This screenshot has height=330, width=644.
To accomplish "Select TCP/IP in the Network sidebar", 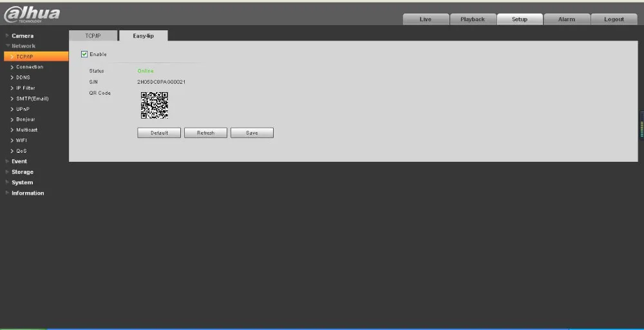I will (36, 57).
